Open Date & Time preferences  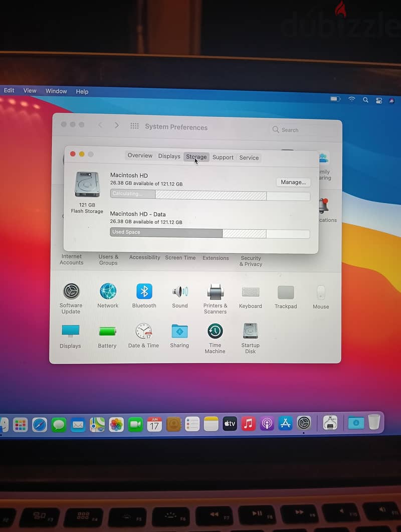(144, 331)
